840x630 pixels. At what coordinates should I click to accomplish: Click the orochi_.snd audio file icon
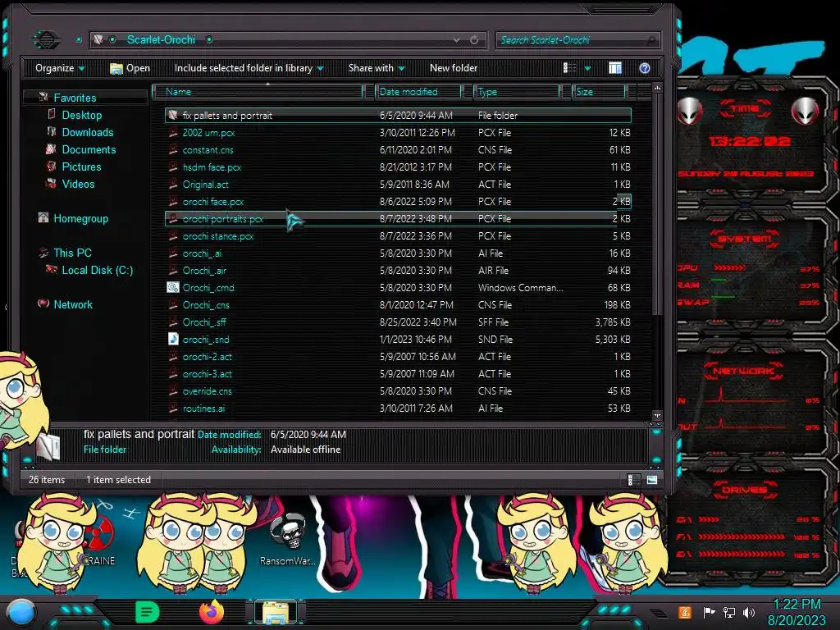(x=172, y=339)
